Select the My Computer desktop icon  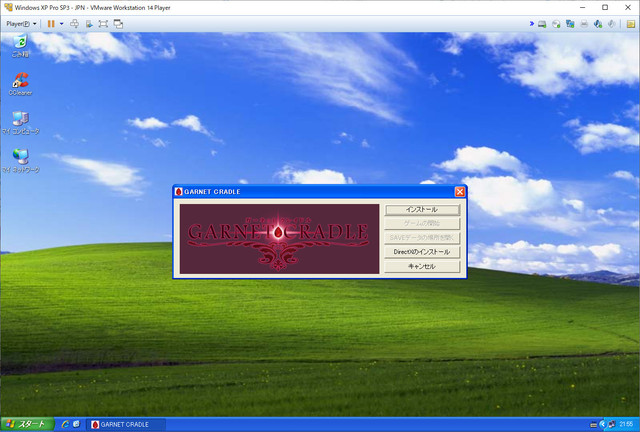(x=20, y=122)
